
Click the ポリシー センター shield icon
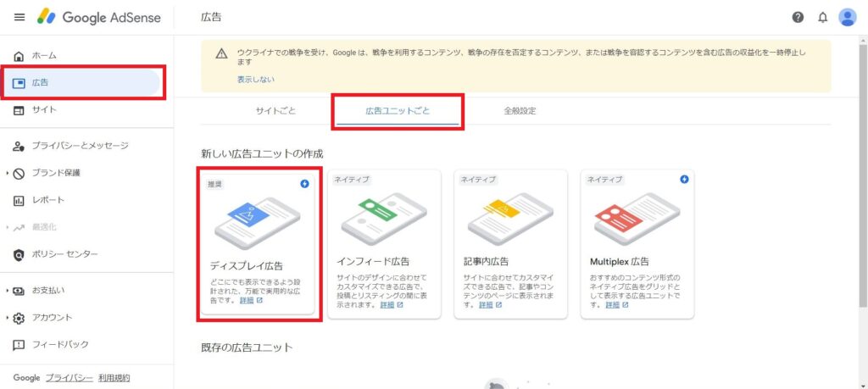(19, 254)
